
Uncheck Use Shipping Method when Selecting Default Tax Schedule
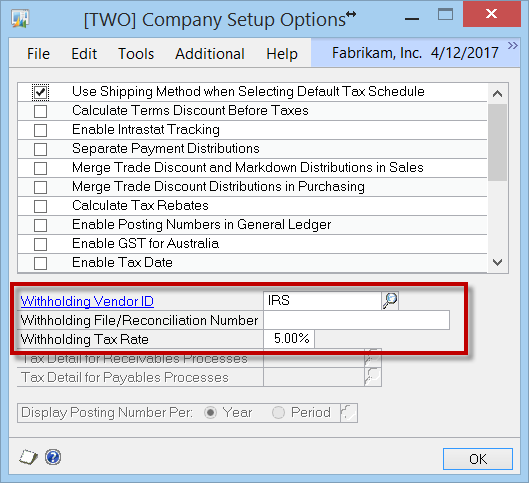click(40, 92)
